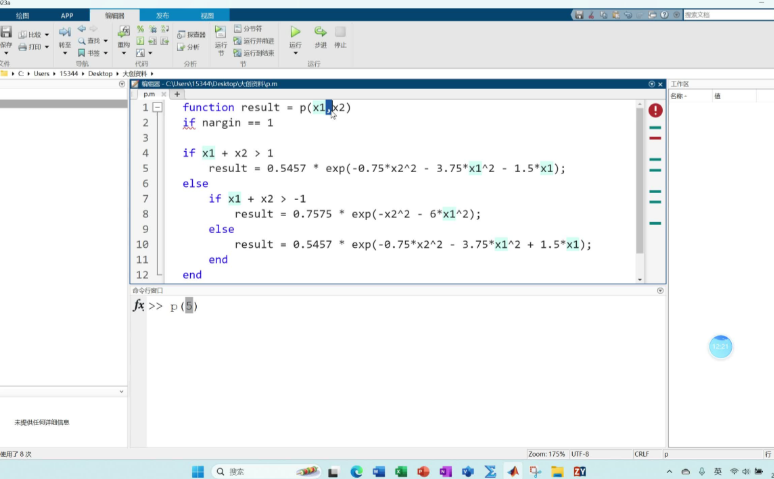Open the Find (查找) dropdown
This screenshot has width=774, height=479.
click(x=92, y=41)
